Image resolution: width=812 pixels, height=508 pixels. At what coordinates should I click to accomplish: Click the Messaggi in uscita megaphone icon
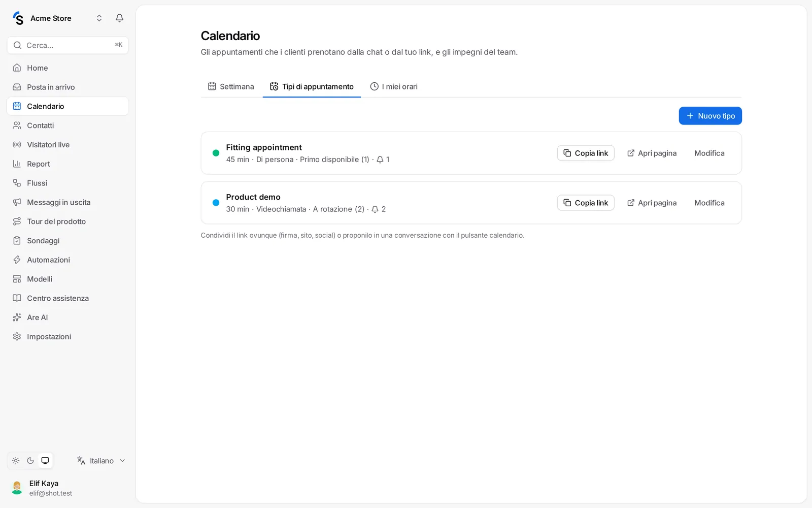(x=17, y=202)
